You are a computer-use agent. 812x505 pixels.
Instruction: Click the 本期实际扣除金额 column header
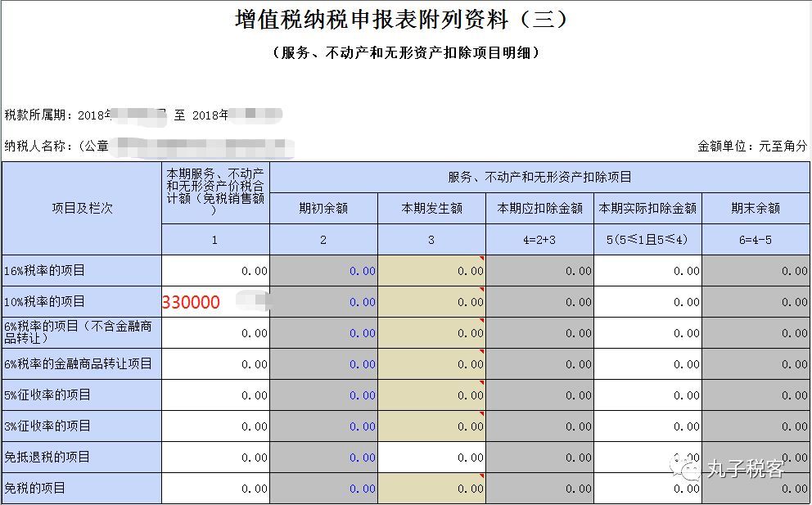647,208
